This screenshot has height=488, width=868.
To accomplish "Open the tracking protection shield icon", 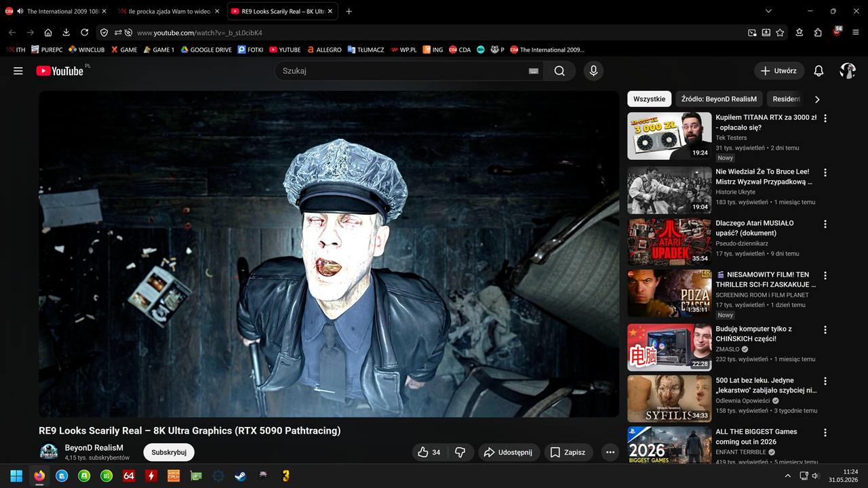I will [x=104, y=33].
